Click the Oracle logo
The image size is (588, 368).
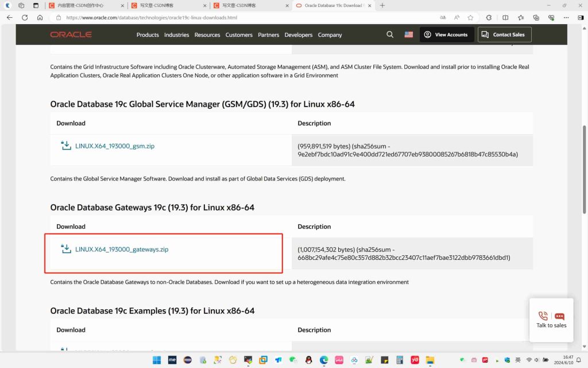click(x=71, y=34)
